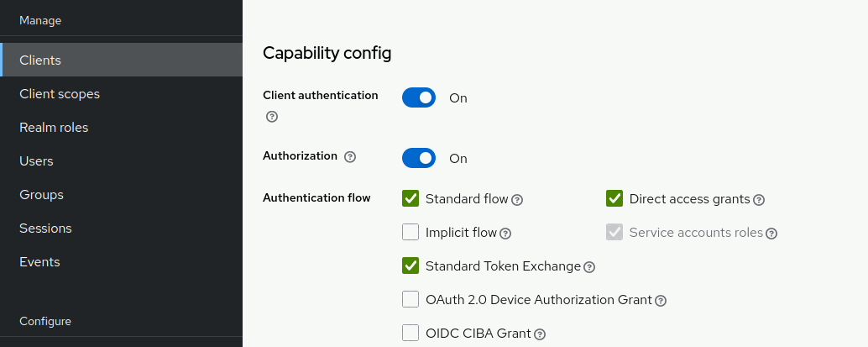Open Client scopes in the sidebar
Viewport: 868px width, 347px height.
point(60,94)
